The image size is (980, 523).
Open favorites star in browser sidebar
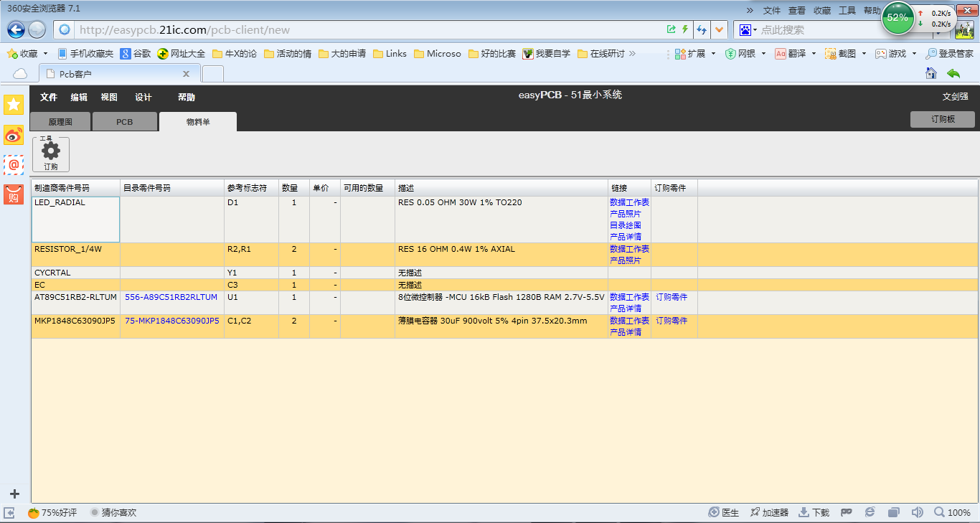tap(14, 105)
